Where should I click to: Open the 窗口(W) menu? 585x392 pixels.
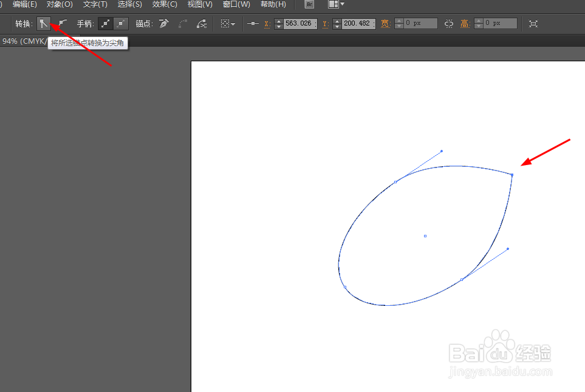click(x=236, y=4)
